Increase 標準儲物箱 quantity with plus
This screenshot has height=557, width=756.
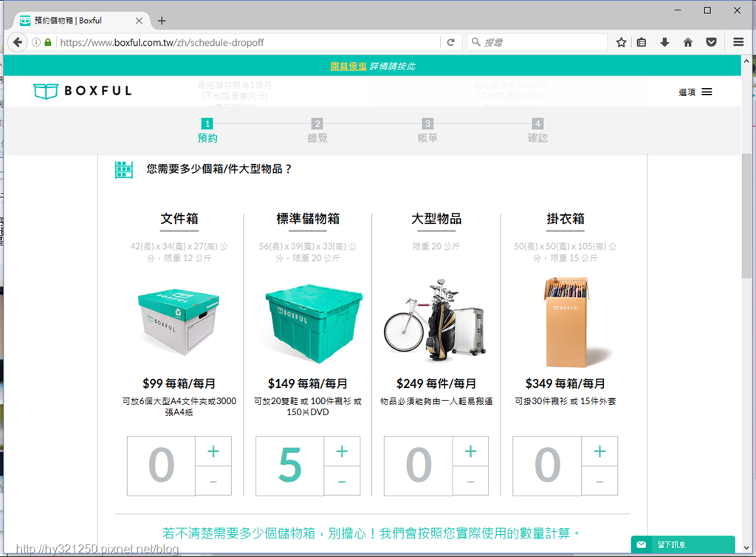click(x=342, y=451)
